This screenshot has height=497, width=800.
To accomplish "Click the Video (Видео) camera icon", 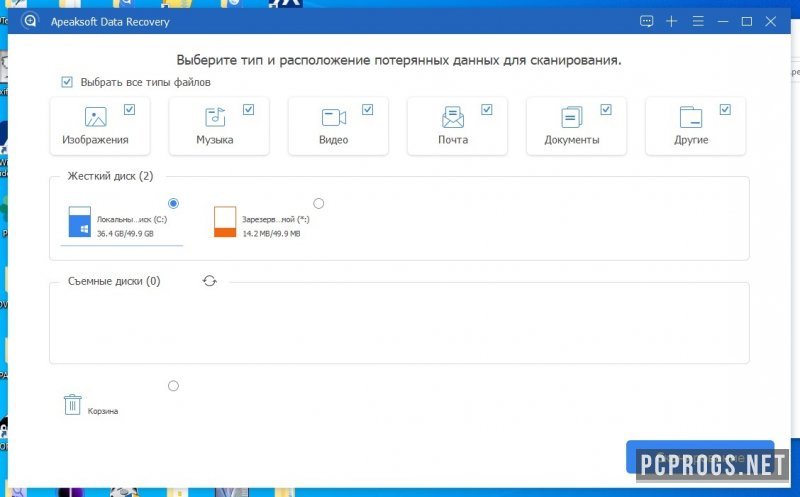I will pyautogui.click(x=333, y=117).
